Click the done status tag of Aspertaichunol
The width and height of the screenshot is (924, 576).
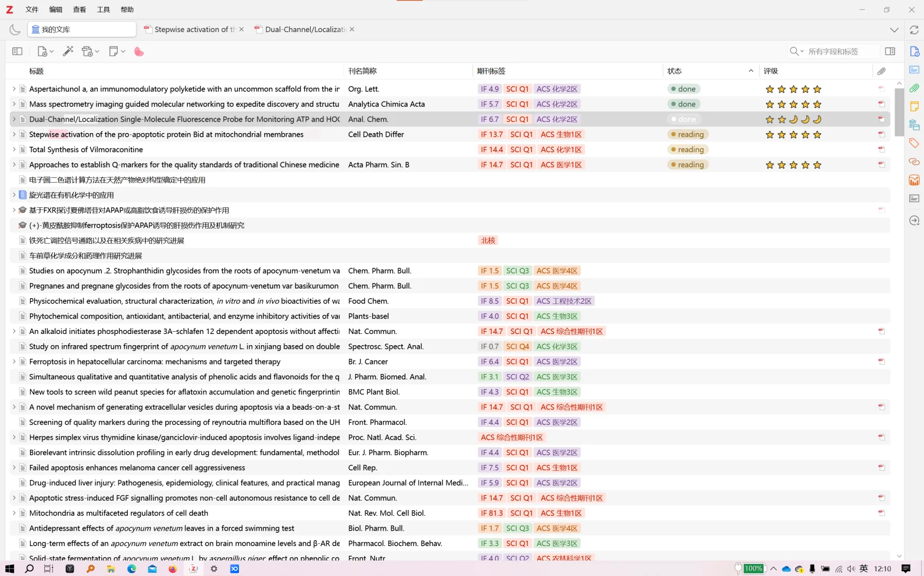684,89
